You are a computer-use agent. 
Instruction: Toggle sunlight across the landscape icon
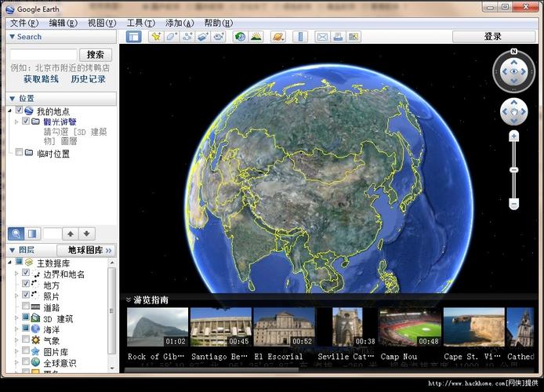tap(256, 37)
